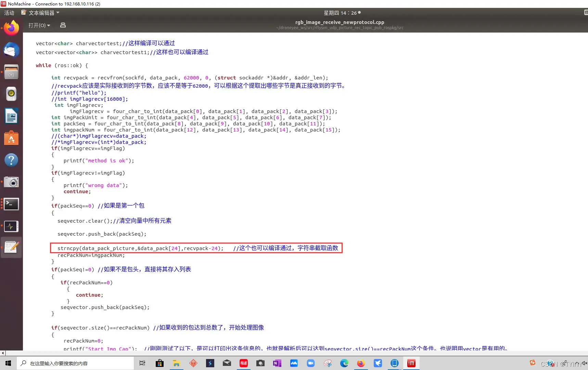Open Task View on Windows taskbar

pyautogui.click(x=142, y=363)
